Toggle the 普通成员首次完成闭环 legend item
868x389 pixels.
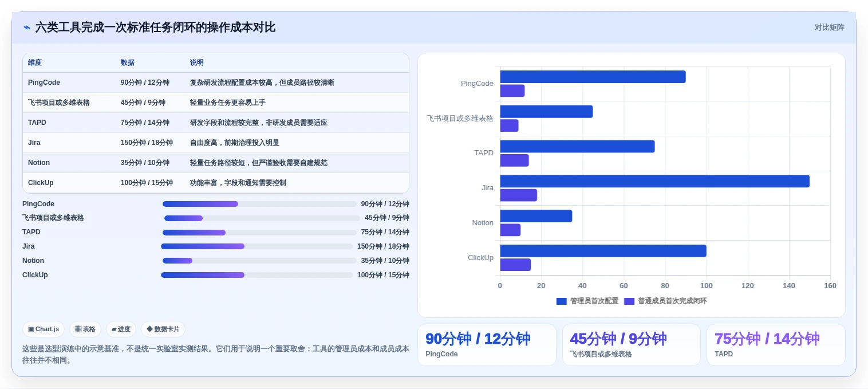665,301
